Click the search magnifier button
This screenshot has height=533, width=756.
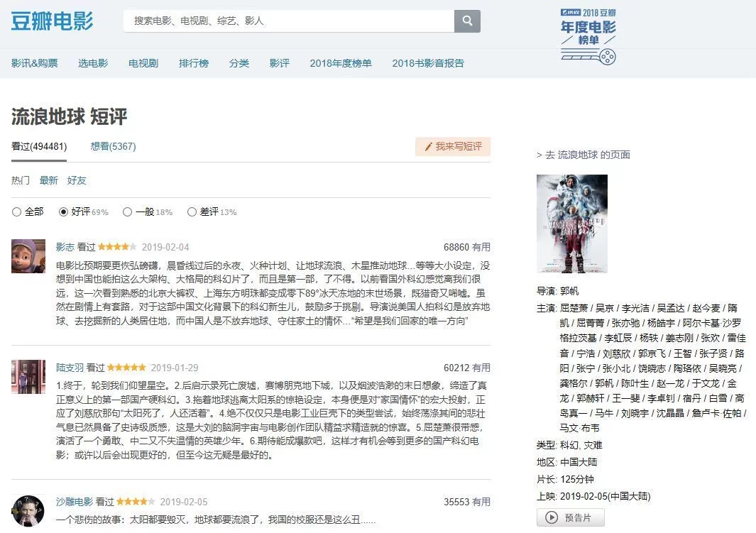(x=466, y=21)
